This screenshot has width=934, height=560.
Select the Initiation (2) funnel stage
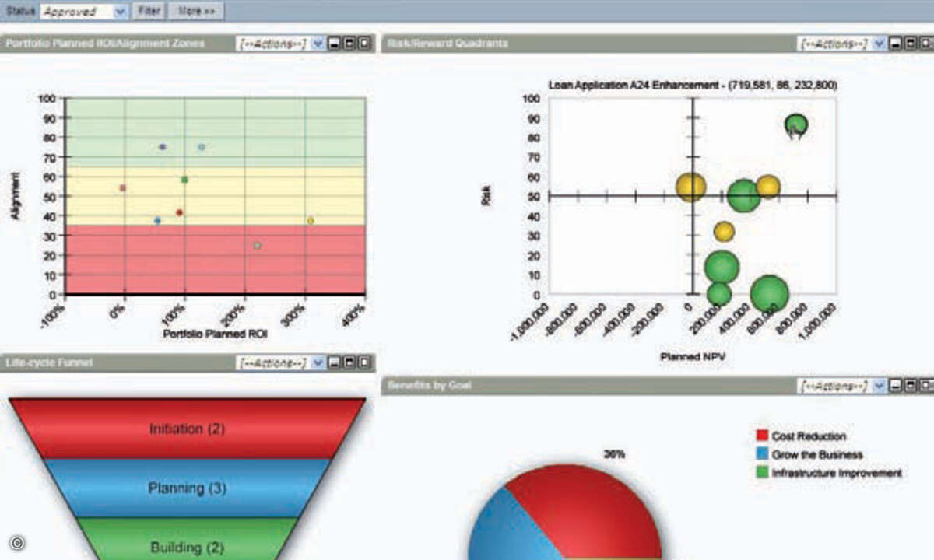187,429
